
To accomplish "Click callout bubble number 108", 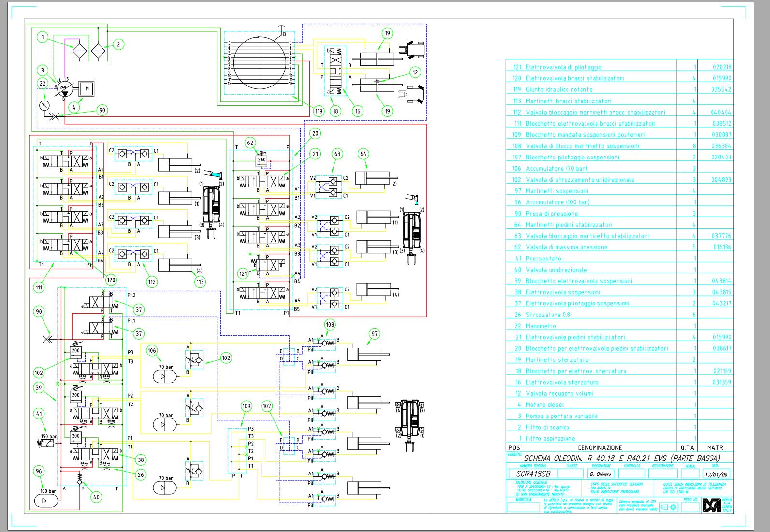I will pyautogui.click(x=330, y=325).
